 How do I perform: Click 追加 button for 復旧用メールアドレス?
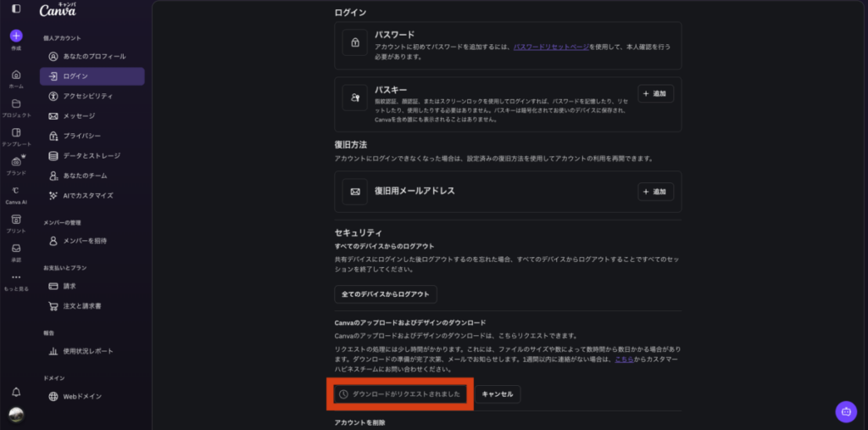(x=655, y=192)
